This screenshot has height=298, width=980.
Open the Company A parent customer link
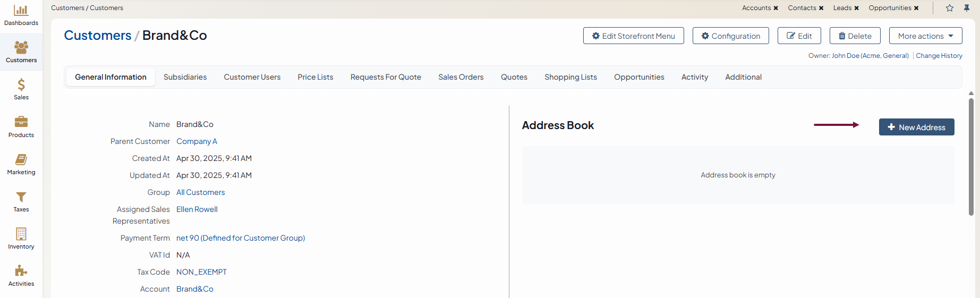point(197,141)
